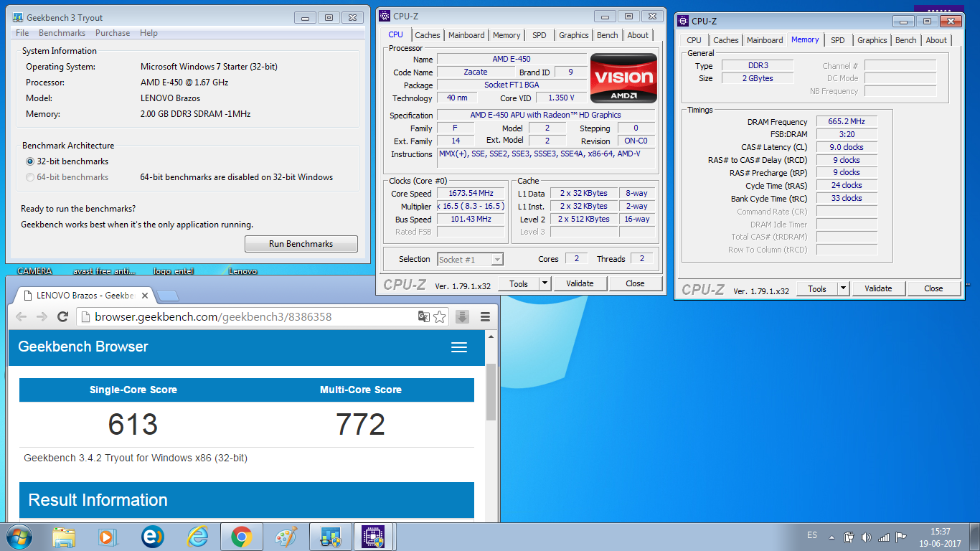Open Memory tab in middle CPU-Z window
This screenshot has width=980, height=551.
click(x=507, y=35)
